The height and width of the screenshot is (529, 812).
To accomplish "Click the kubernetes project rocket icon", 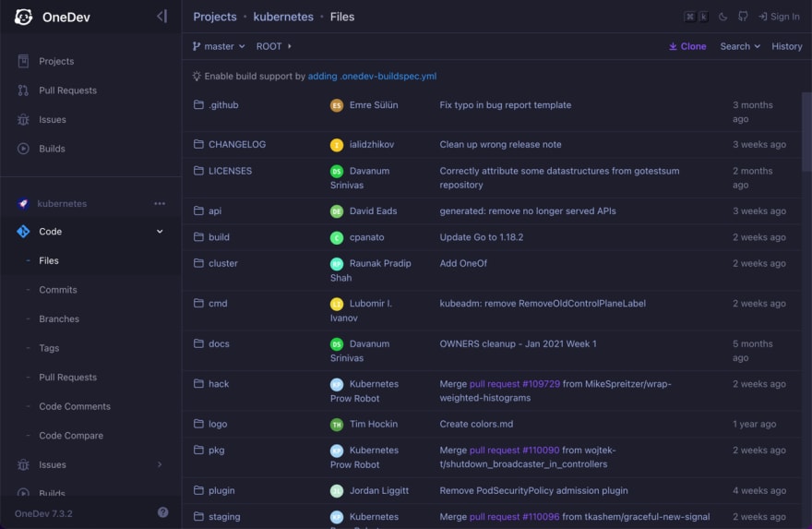I will 23,204.
